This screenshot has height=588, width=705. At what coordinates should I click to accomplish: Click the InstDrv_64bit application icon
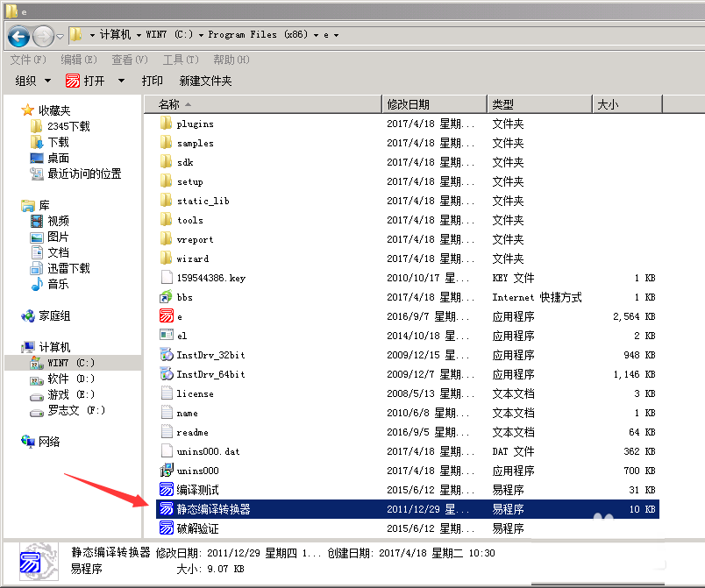(x=166, y=373)
